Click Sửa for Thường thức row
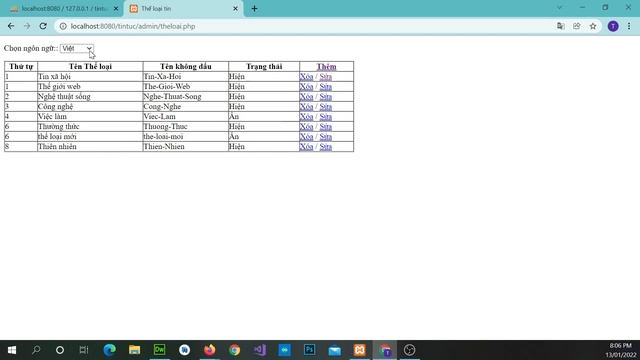The image size is (640, 360). click(325, 127)
